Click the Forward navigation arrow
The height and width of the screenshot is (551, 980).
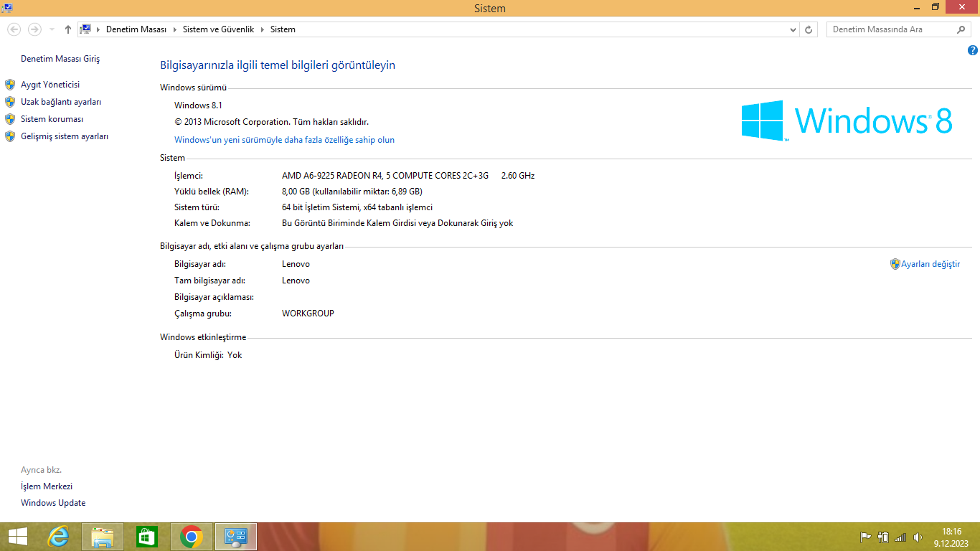pos(34,29)
